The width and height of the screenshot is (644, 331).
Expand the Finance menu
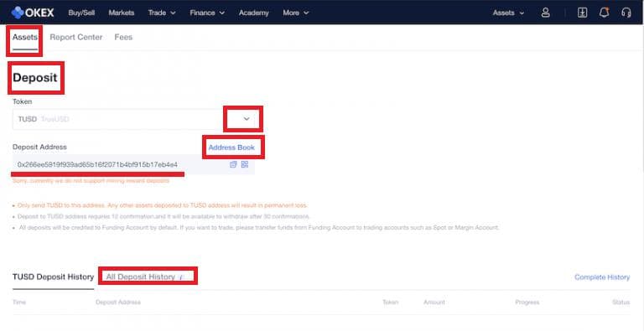(x=207, y=13)
